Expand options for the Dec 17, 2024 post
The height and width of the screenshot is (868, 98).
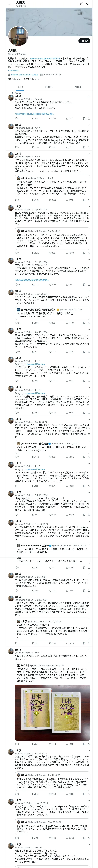pos(89,291)
